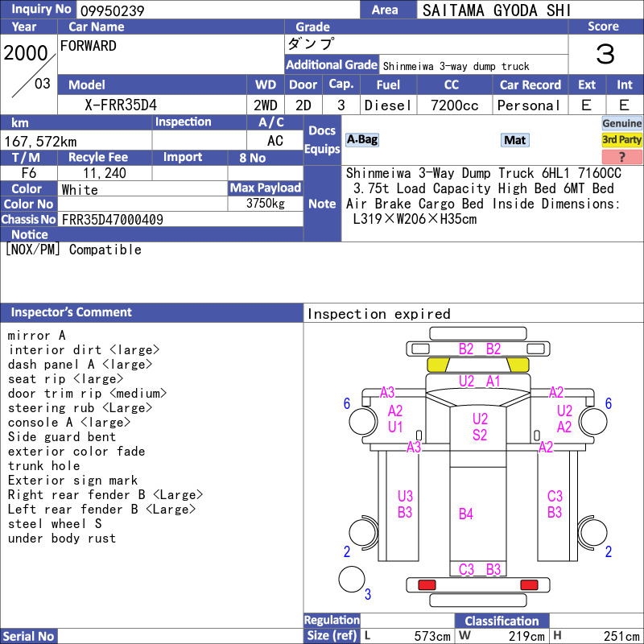Click the B4 damage mark on the cargo bed

466,514
